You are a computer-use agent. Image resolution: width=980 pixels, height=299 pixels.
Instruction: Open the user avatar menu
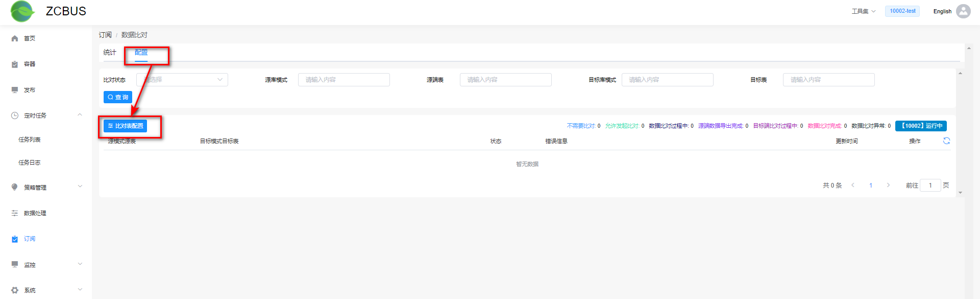(x=963, y=11)
